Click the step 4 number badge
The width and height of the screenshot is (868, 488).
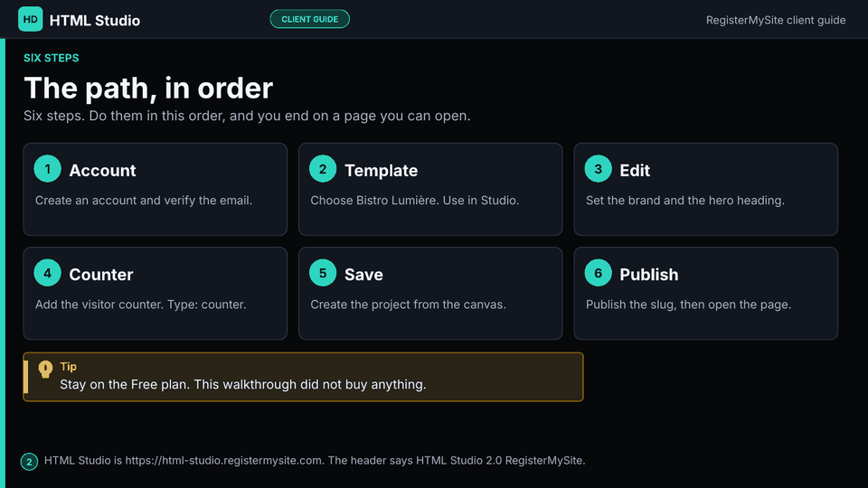pos(48,273)
